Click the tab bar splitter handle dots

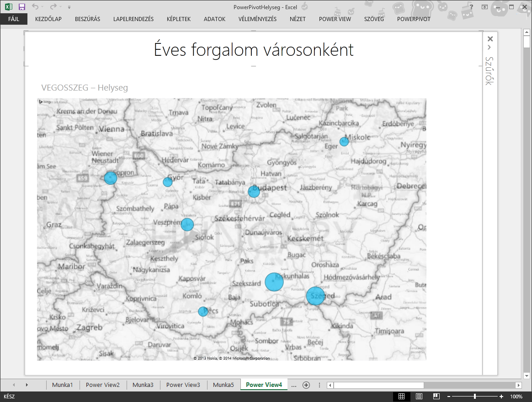tap(319, 385)
